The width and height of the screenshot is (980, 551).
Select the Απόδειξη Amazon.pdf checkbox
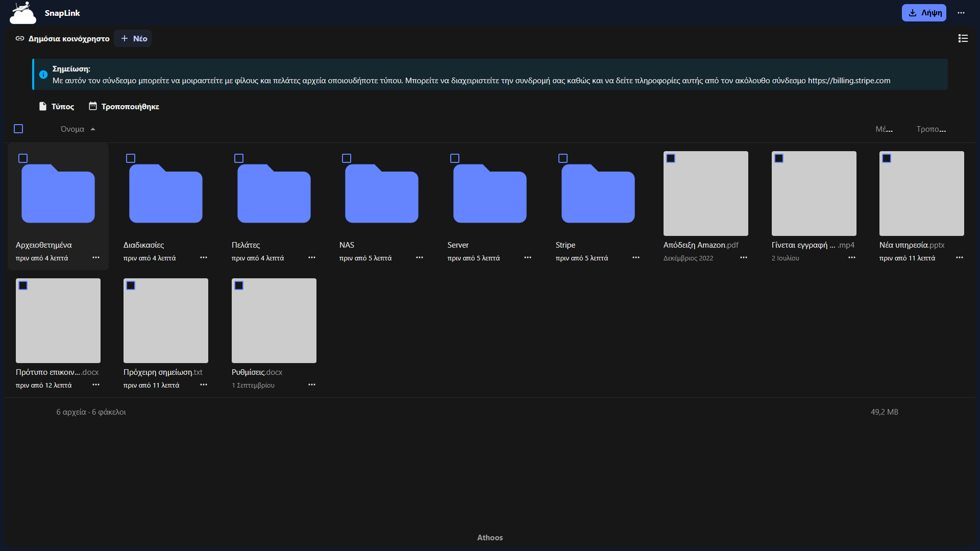[x=671, y=158]
